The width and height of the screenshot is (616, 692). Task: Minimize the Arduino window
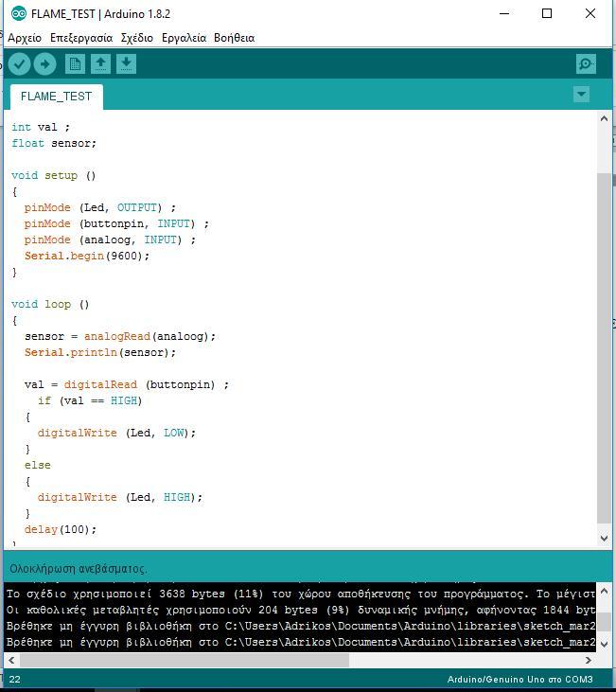[504, 13]
